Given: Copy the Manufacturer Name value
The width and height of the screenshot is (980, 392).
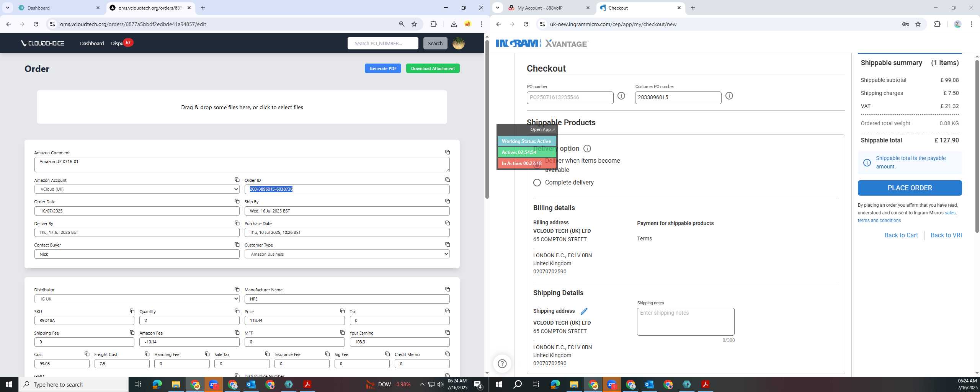Looking at the screenshot, I should tap(447, 289).
